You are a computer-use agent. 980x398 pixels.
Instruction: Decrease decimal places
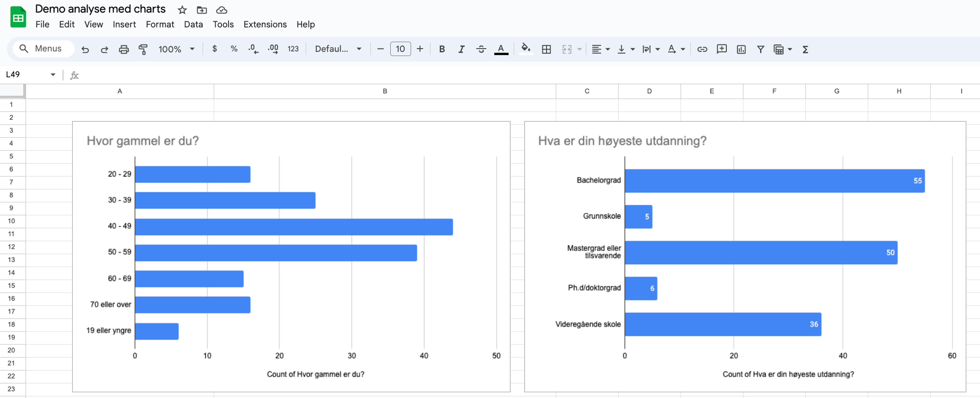[253, 49]
